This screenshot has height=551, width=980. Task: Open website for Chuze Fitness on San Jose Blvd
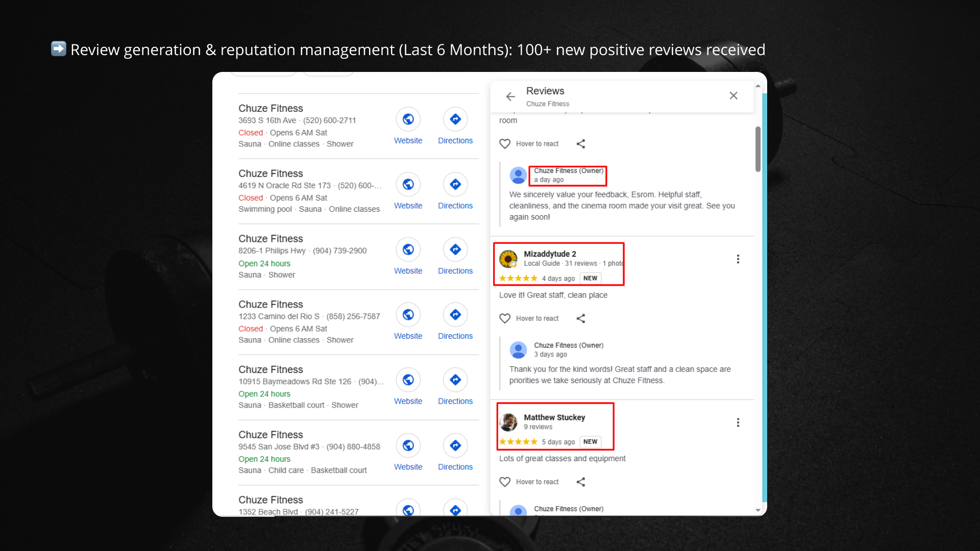tap(408, 445)
